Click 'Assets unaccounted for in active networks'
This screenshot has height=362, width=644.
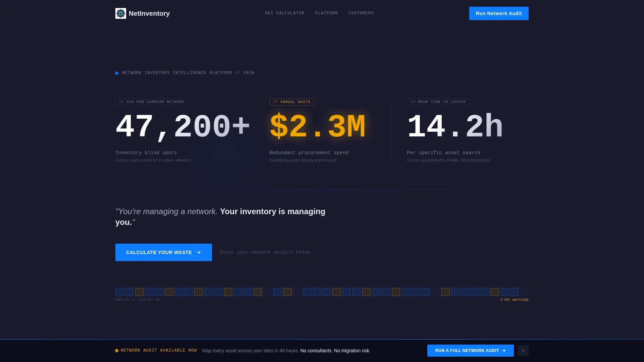click(153, 160)
